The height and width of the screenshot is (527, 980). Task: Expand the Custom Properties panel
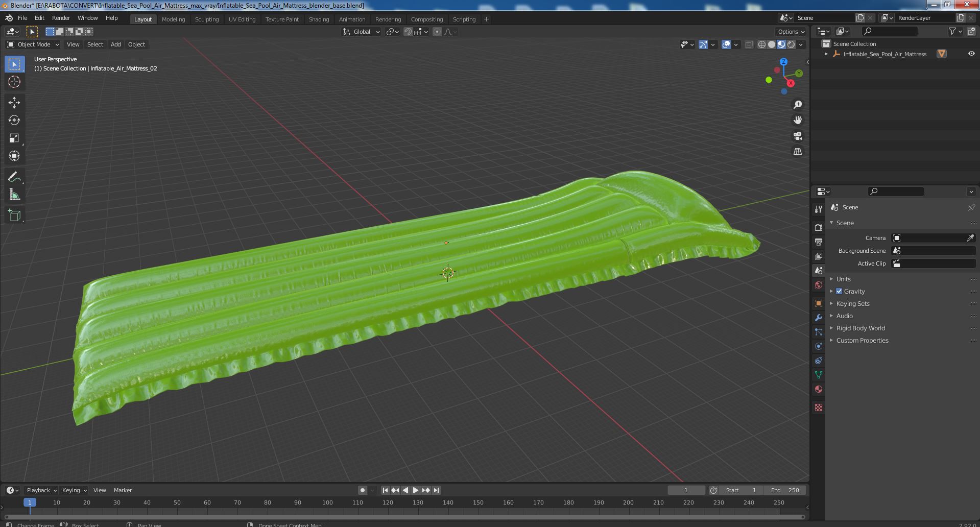pos(862,340)
